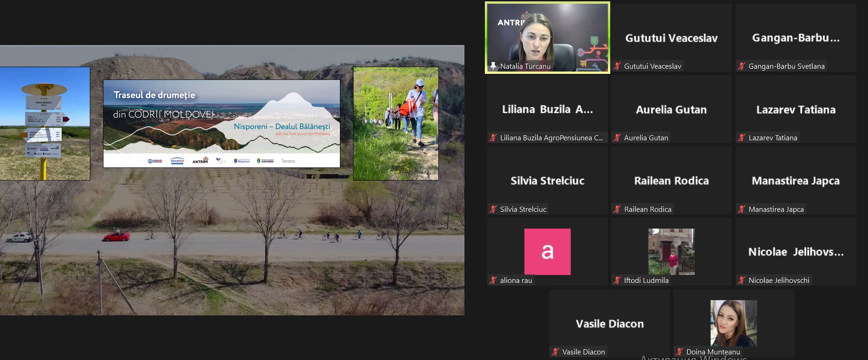868x360 pixels.
Task: Click muted mic icon for Aurelia Gutan
Action: pos(617,138)
